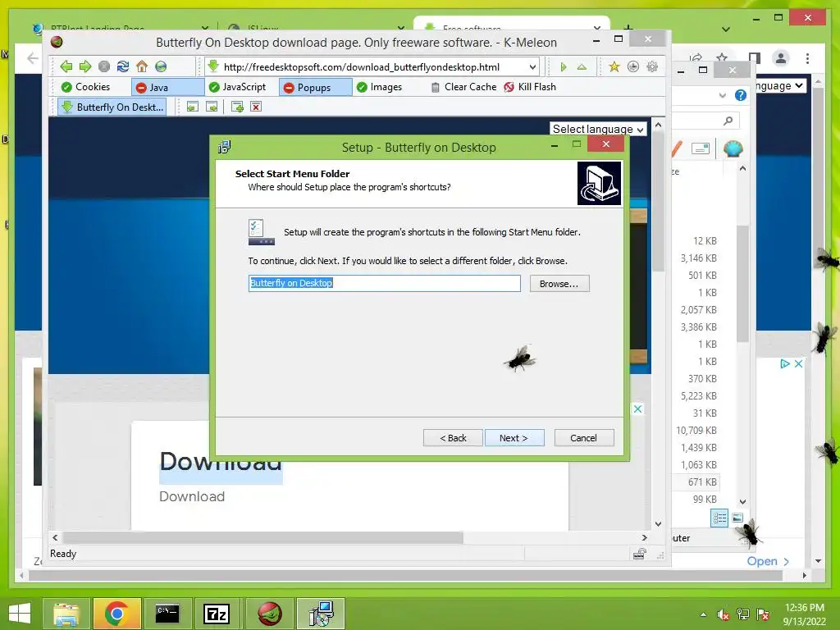Close current tab with red X icon
The image size is (840, 630).
256,107
